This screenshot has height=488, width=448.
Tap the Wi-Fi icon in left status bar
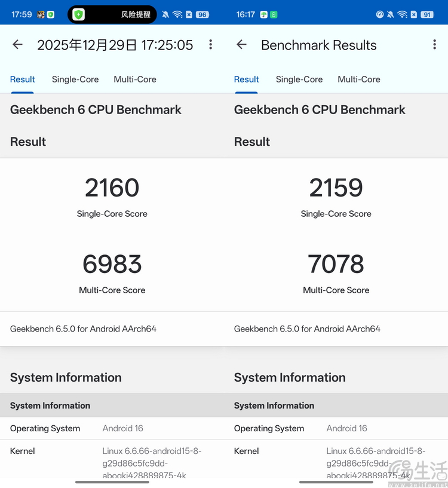click(177, 14)
